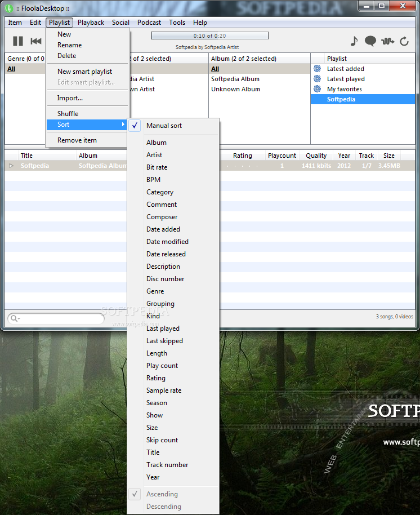Screen dimensions: 420x515
Task: Open the Podcast menu
Action: tap(149, 23)
